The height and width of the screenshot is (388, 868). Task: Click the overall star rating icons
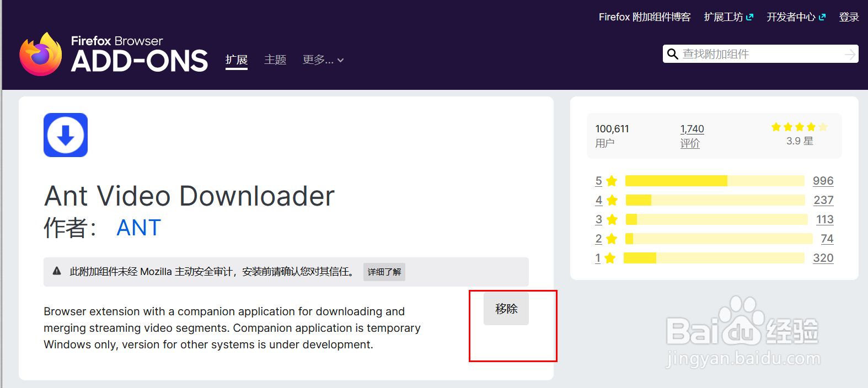[800, 127]
